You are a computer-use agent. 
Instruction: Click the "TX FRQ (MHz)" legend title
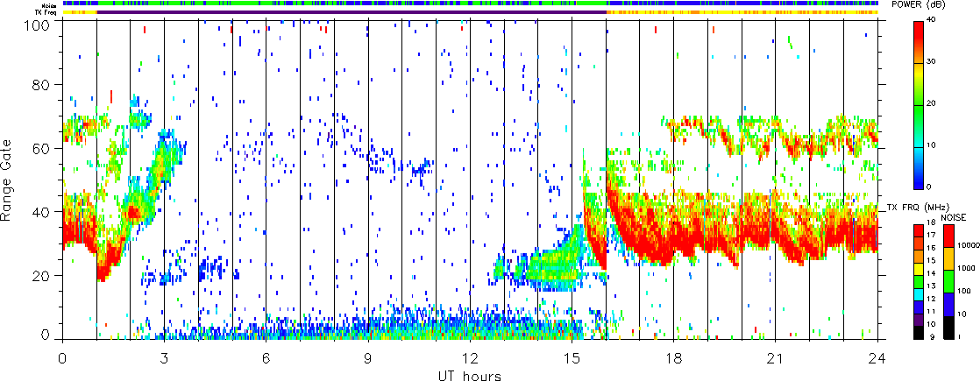(x=916, y=206)
